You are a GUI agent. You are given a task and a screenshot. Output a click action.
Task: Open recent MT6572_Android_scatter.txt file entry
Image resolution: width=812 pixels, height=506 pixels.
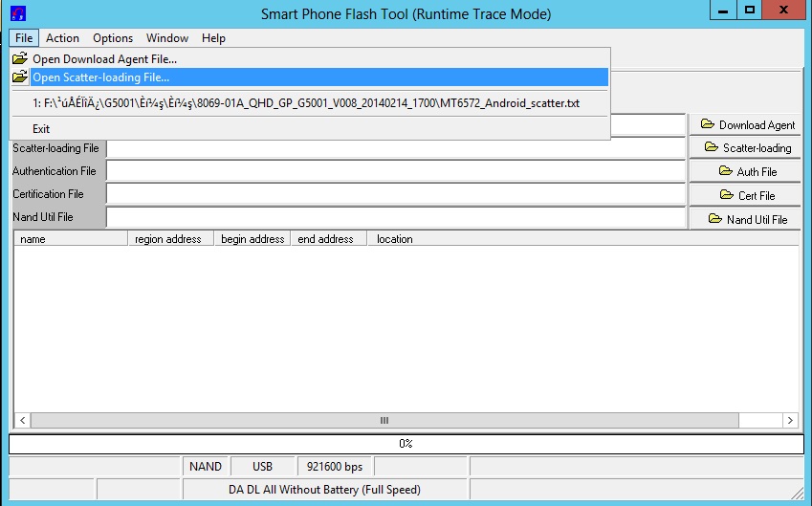[x=310, y=103]
